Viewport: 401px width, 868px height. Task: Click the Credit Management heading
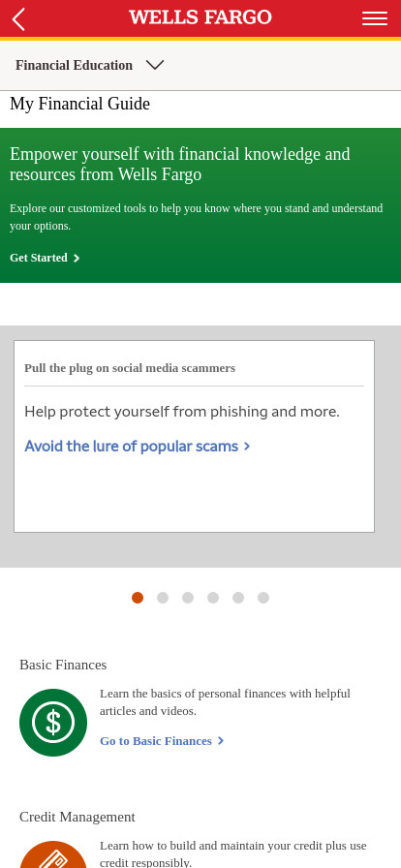point(77,817)
